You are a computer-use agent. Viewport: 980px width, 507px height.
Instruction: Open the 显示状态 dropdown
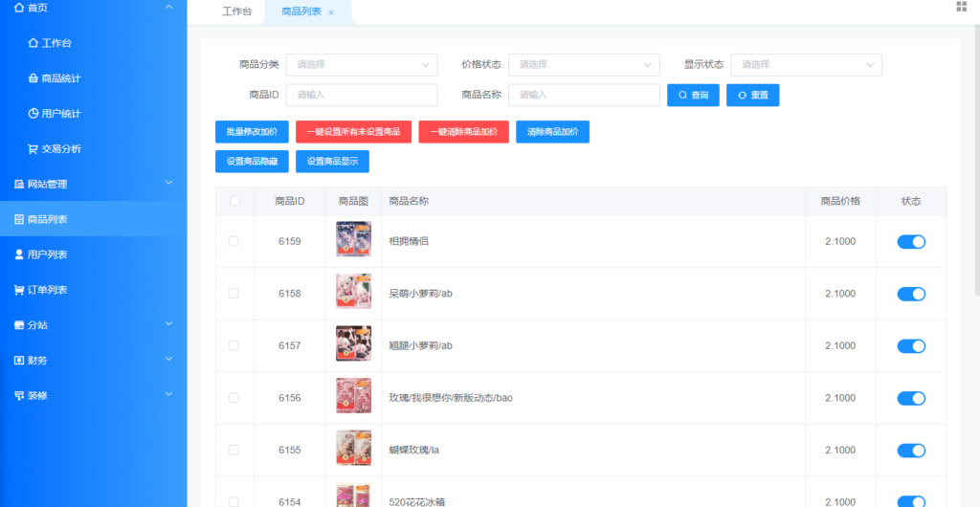pyautogui.click(x=806, y=64)
